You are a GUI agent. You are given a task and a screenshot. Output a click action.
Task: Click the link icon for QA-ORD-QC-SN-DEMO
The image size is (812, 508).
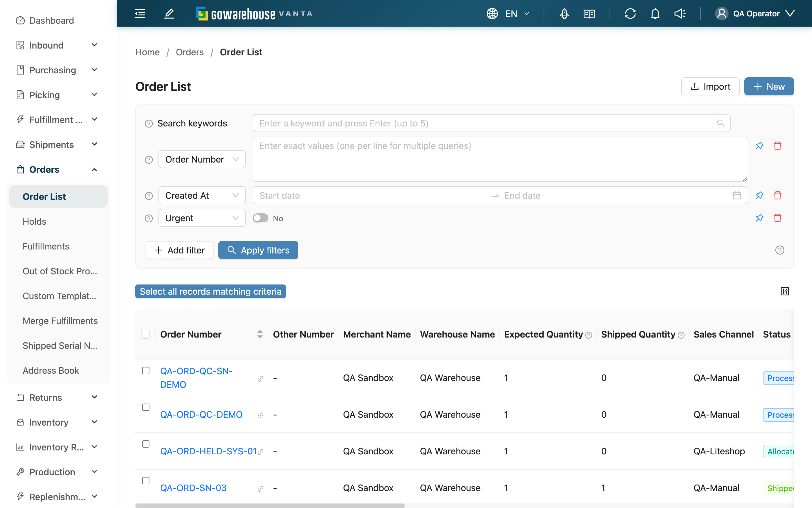point(261,379)
